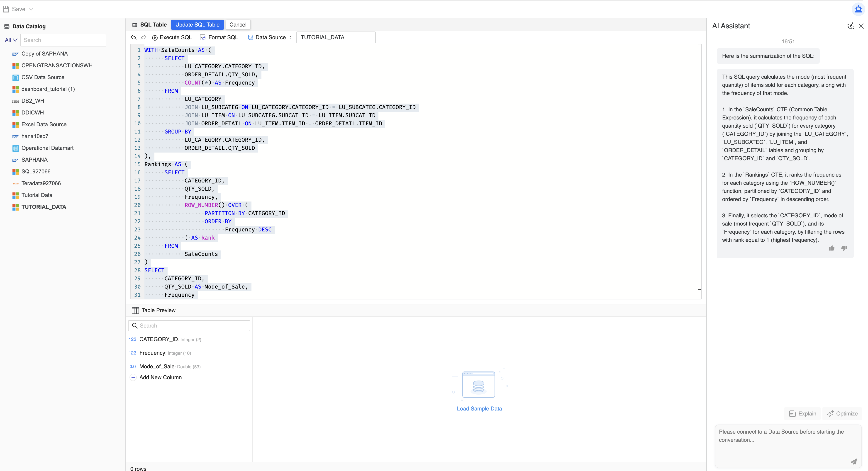Screen dimensions: 868x471
Task: Open the Save dropdown chevron
Action: coord(31,9)
